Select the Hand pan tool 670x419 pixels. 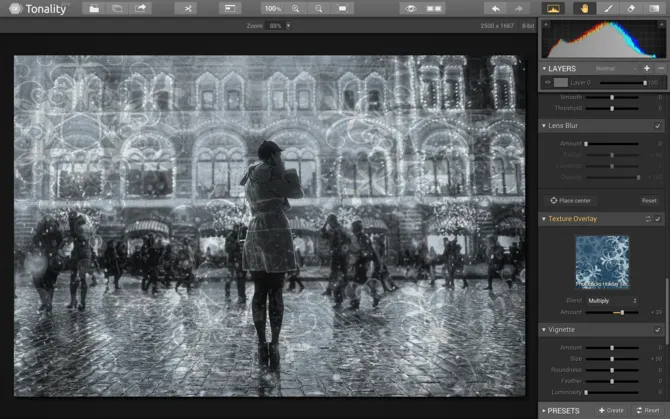point(585,8)
